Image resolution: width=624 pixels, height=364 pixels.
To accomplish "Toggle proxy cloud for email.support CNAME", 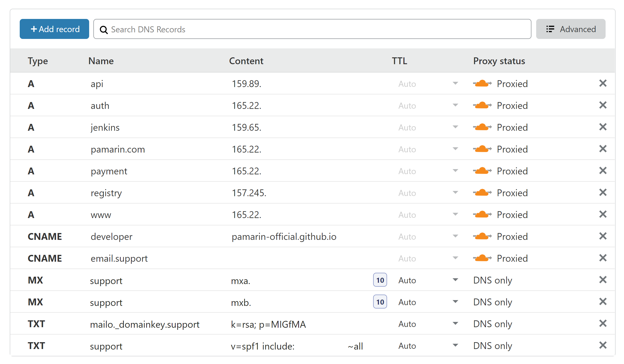I will coord(482,258).
